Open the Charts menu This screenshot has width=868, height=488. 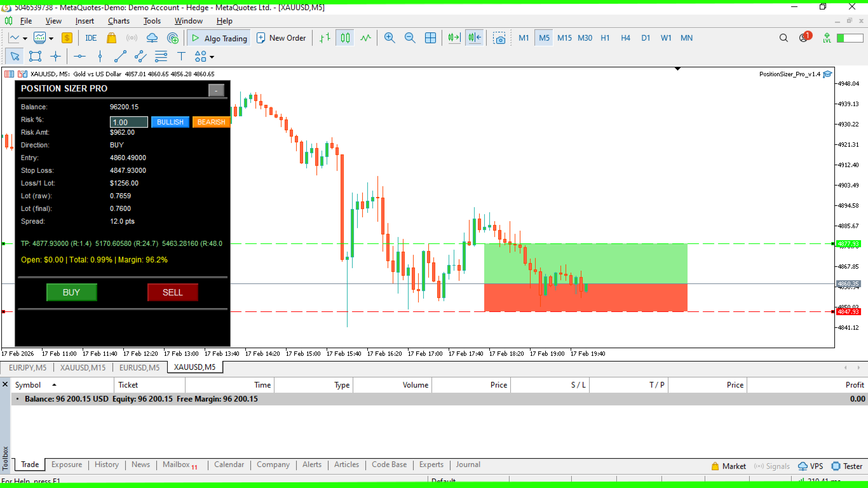[x=119, y=21]
